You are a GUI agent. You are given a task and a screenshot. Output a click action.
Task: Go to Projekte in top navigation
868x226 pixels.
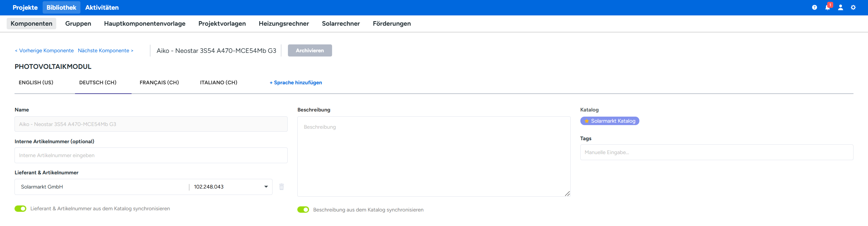[25, 8]
